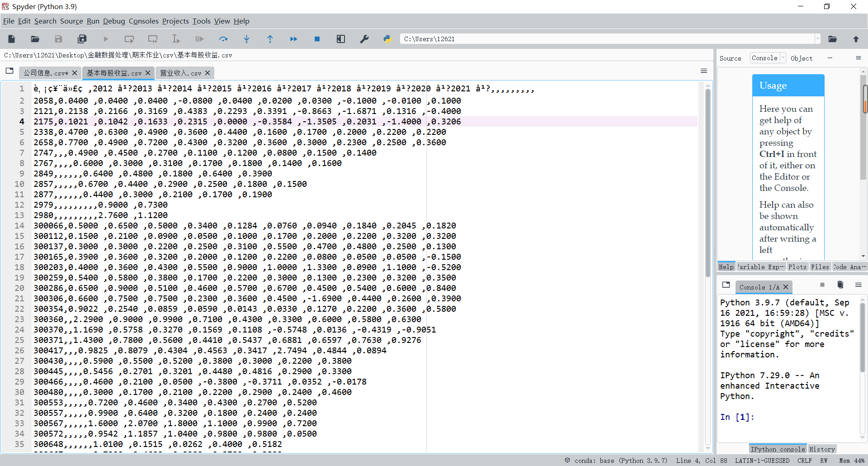Click conda base environment status entry
The width and height of the screenshot is (868, 466).
pos(617,461)
